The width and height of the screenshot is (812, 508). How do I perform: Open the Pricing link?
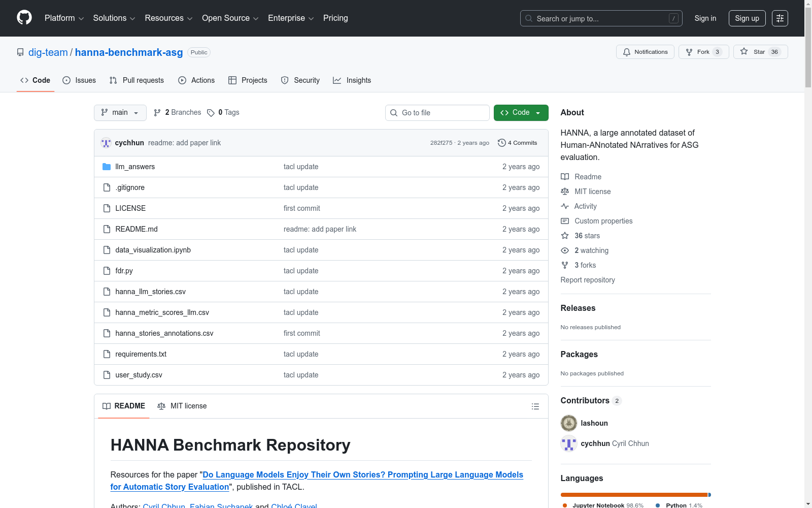pyautogui.click(x=335, y=18)
